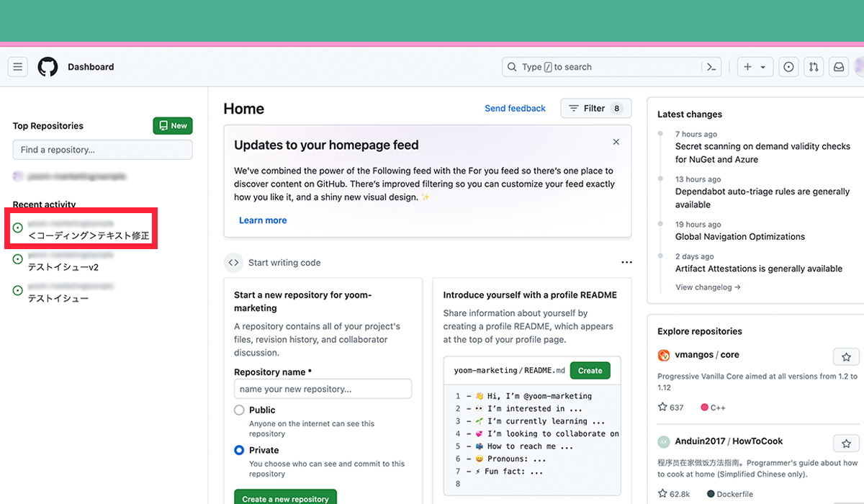Click the 637 star count of vmangos
The height and width of the screenshot is (504, 864).
[x=670, y=408]
